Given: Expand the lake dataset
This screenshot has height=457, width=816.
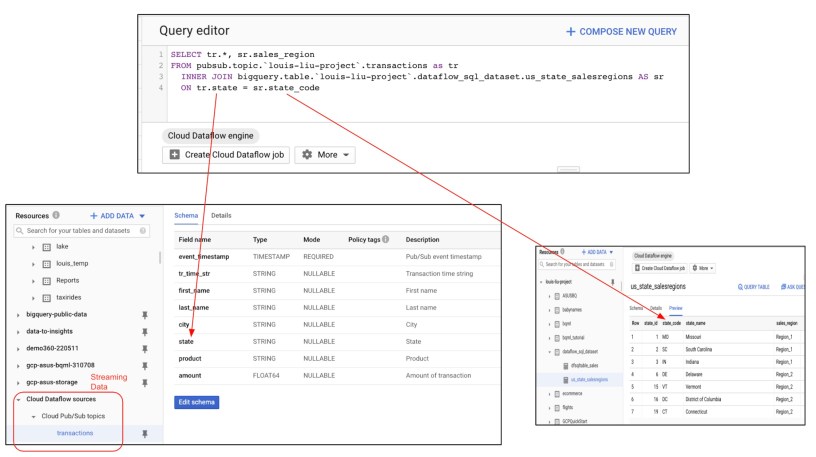Looking at the screenshot, I should [32, 247].
